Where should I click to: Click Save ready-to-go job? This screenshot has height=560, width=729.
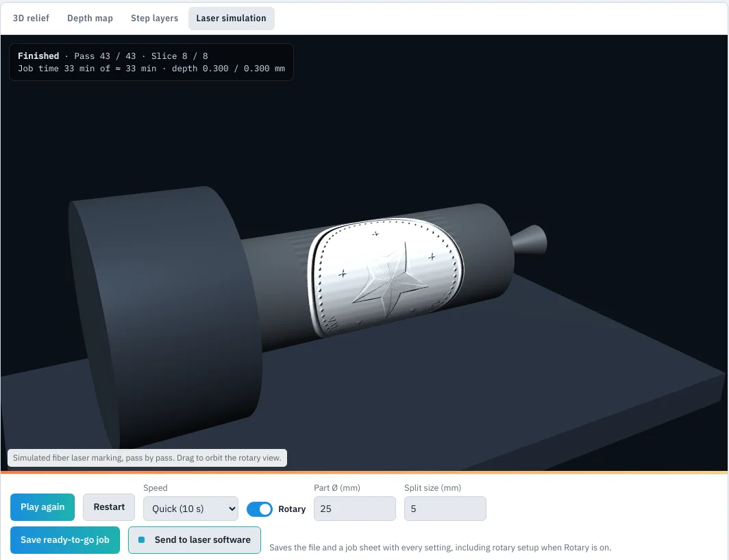(65, 540)
